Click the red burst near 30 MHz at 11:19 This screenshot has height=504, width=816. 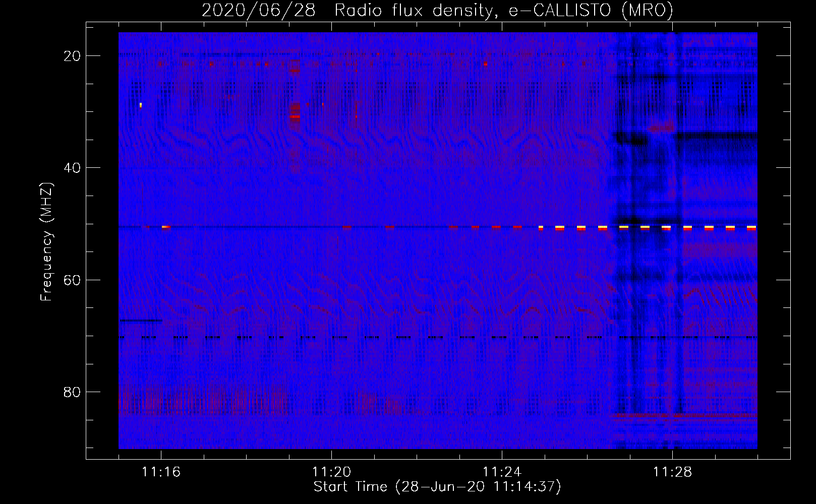click(295, 114)
